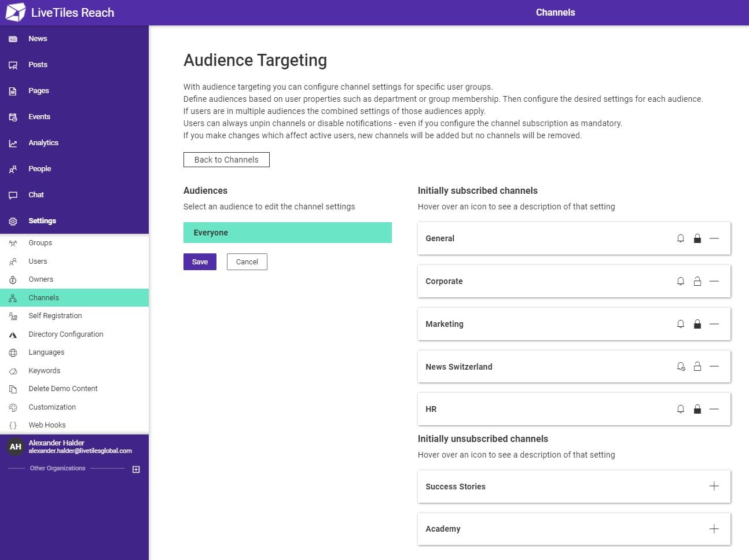Click the Other Organizations plus icon
The image size is (749, 560).
136,469
